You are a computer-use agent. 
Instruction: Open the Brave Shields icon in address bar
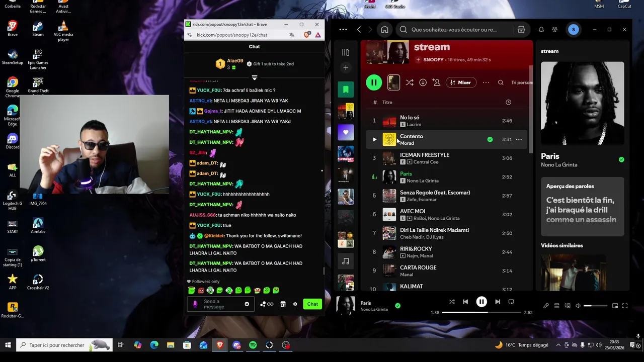[307, 35]
